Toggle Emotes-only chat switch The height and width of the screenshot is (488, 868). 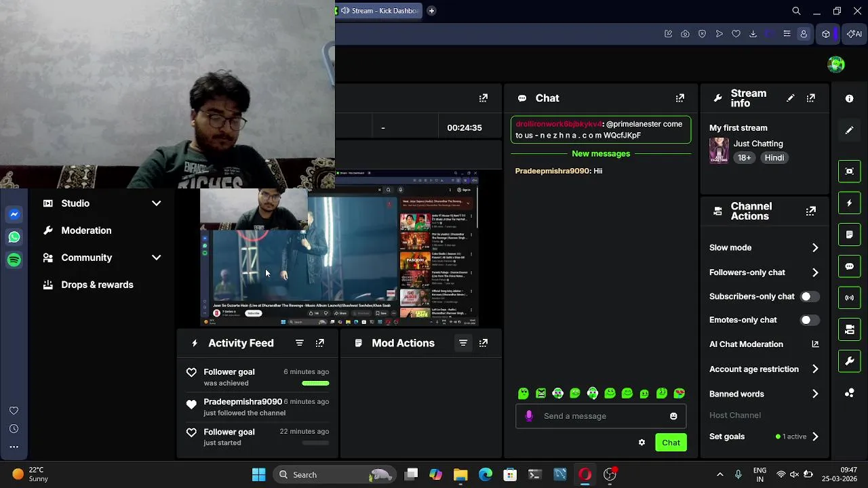tap(810, 320)
